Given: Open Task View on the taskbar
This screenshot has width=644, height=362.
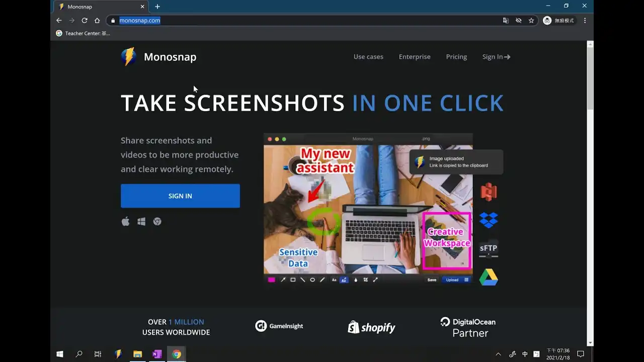Looking at the screenshot, I should click(98, 354).
